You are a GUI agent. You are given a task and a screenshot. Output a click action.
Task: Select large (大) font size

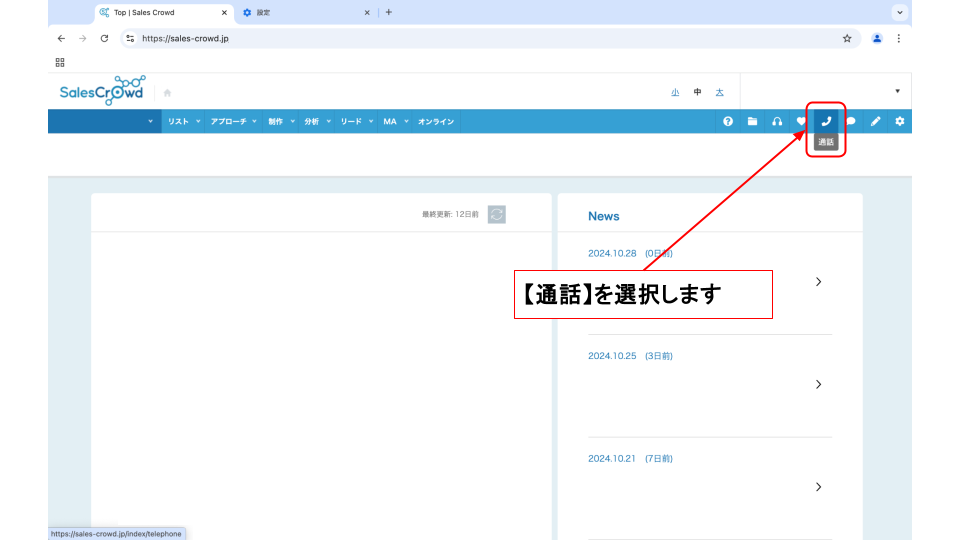coord(719,92)
